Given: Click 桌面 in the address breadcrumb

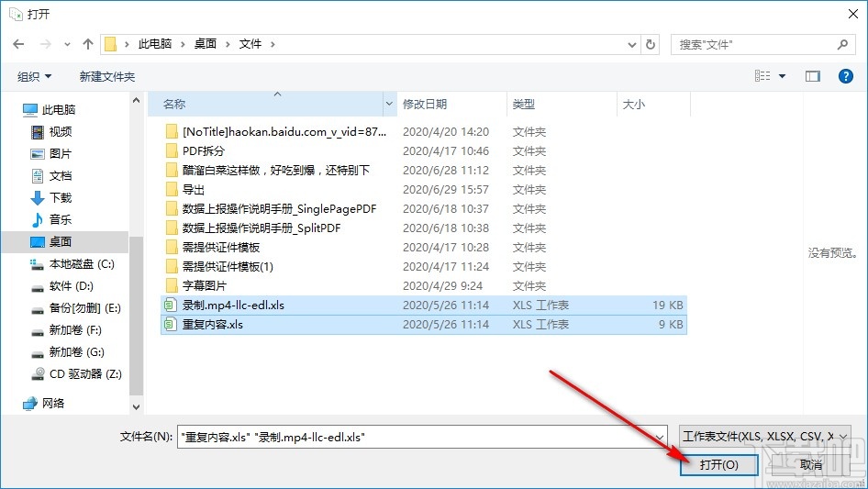Looking at the screenshot, I should 206,44.
